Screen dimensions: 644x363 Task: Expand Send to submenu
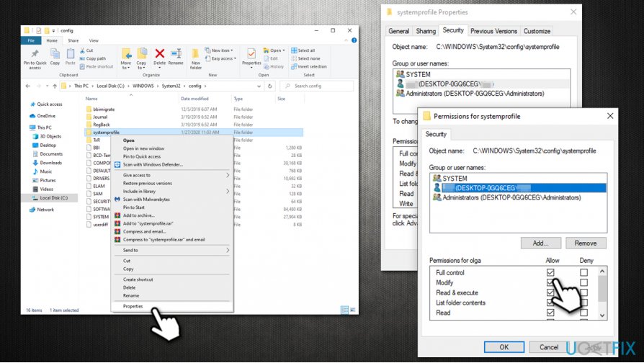pyautogui.click(x=228, y=250)
